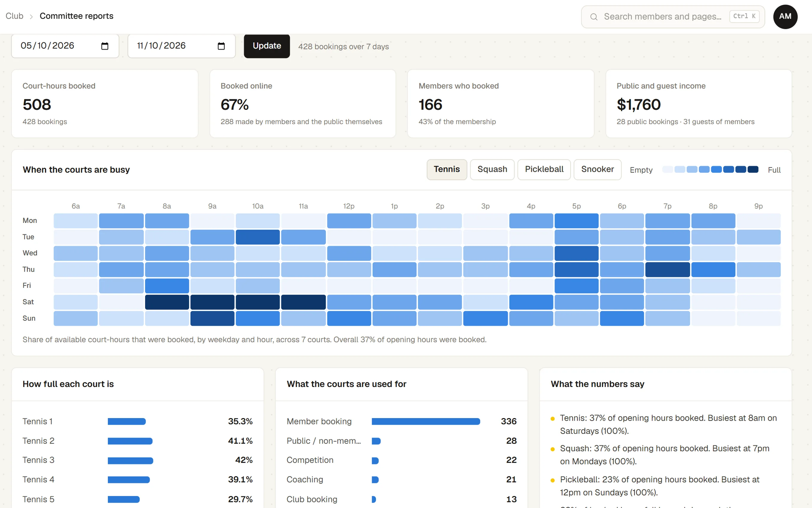Click the Tennis 5 row label

(x=38, y=499)
